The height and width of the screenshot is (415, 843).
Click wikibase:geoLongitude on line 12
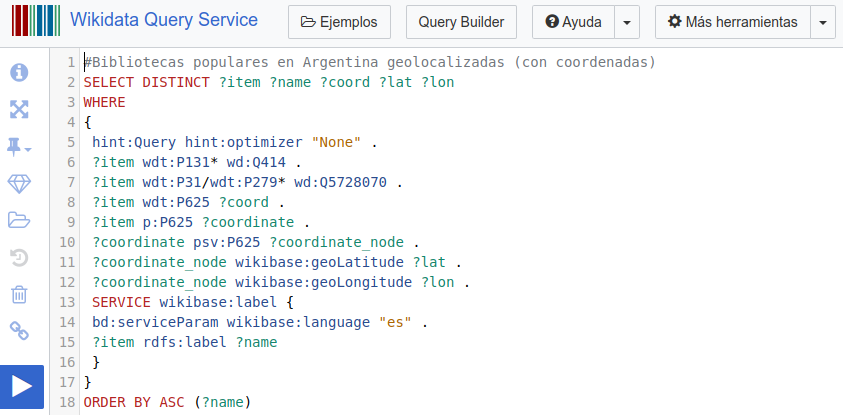[x=324, y=282]
